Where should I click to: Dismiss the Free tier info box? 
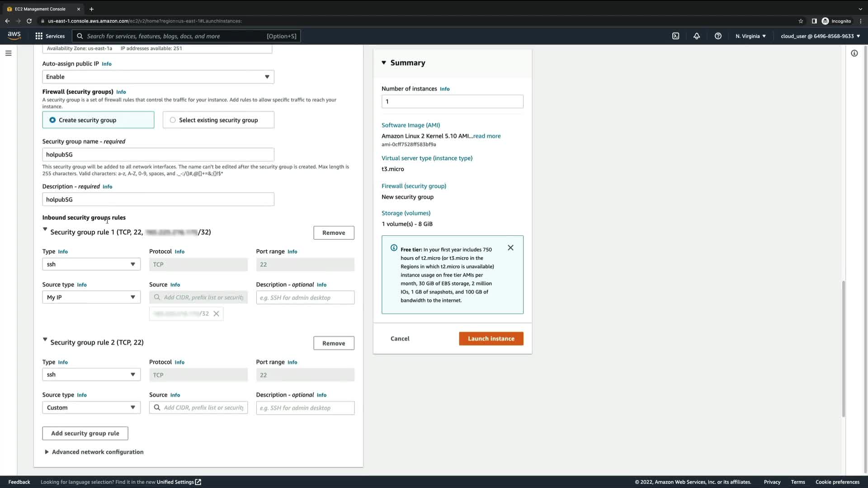(510, 248)
